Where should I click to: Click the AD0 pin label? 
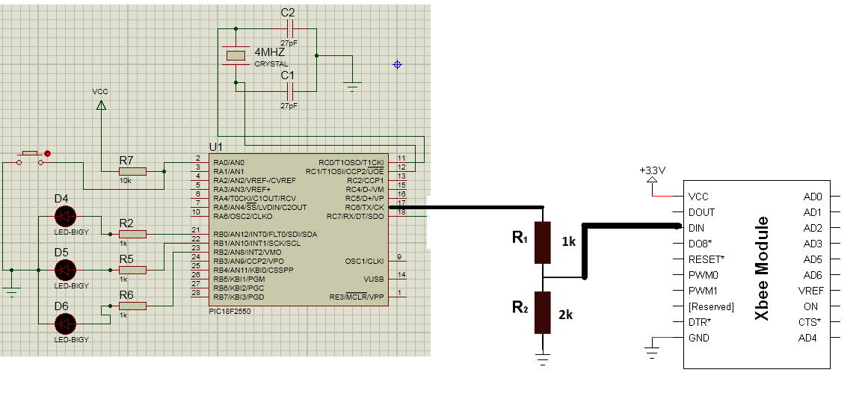coord(813,197)
